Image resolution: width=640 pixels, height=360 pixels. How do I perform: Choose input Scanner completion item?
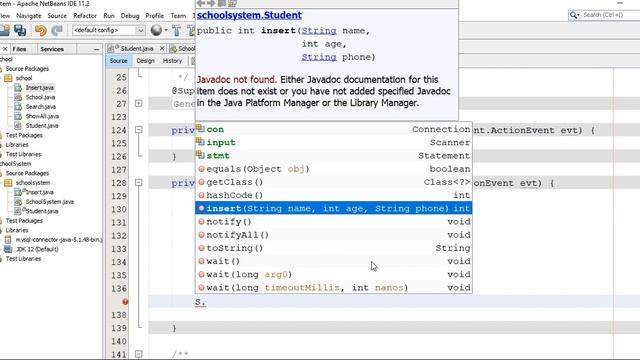(x=333, y=142)
